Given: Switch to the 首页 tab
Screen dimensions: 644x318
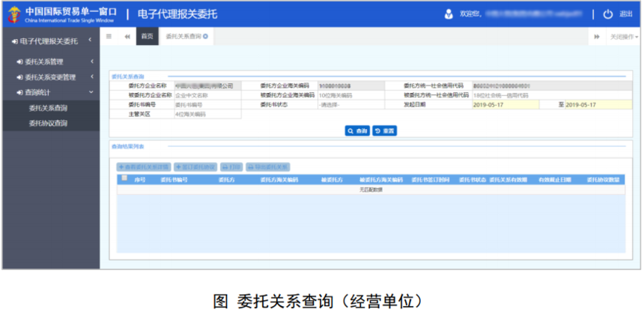Looking at the screenshot, I should pyautogui.click(x=148, y=36).
